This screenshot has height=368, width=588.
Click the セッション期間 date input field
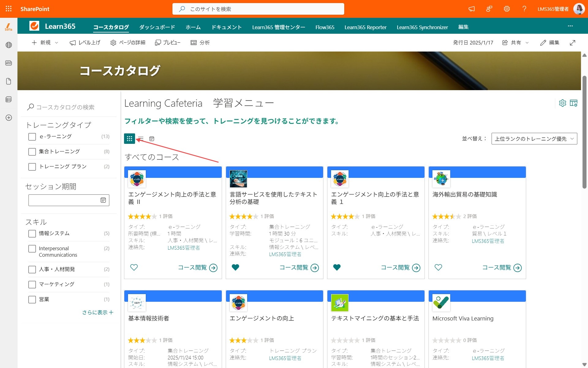click(x=69, y=200)
